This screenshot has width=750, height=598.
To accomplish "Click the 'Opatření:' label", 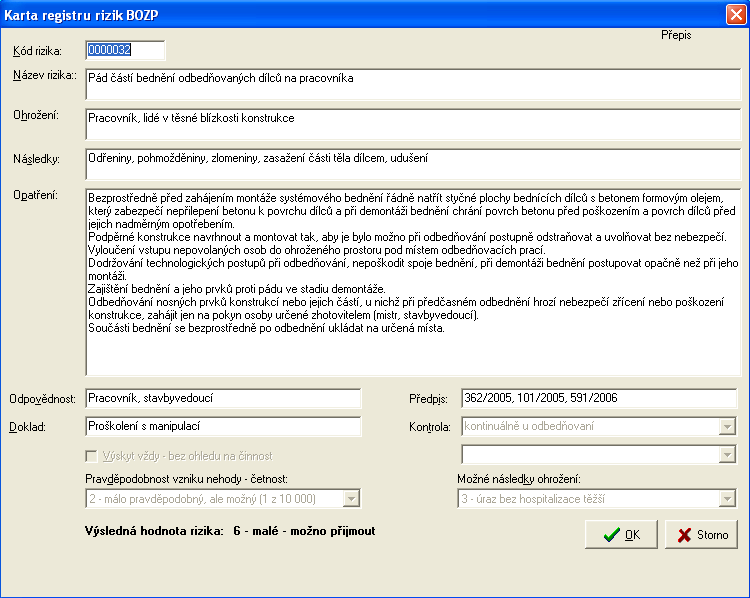I will tap(35, 195).
